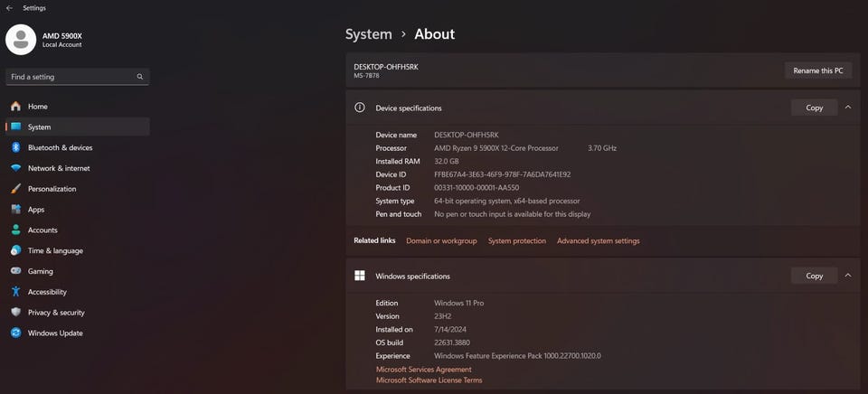Open Personalization brush icon
868x394 pixels.
[15, 189]
